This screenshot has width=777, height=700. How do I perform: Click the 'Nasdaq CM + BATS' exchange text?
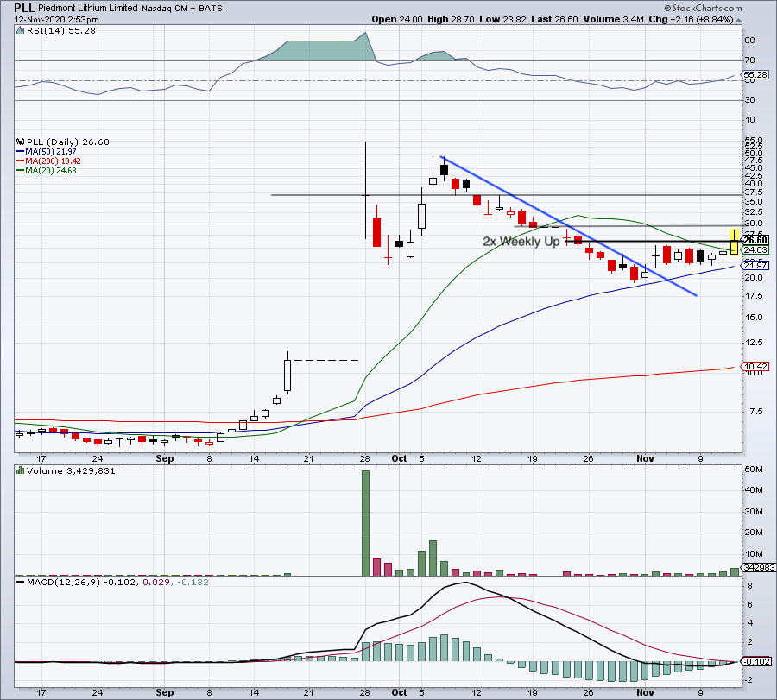pos(182,9)
